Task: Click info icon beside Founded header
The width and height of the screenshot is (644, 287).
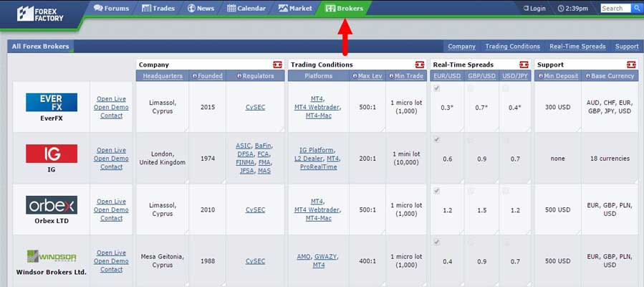Action: [x=195, y=76]
